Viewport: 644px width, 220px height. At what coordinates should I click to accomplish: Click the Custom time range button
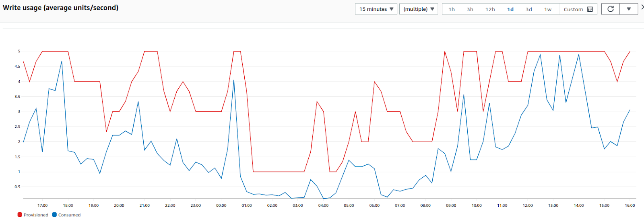click(578, 9)
